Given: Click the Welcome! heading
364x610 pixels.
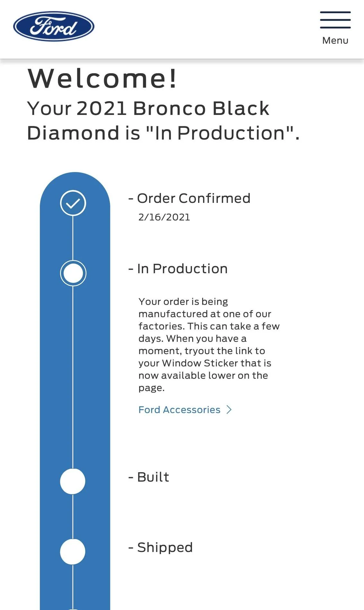Looking at the screenshot, I should [102, 79].
